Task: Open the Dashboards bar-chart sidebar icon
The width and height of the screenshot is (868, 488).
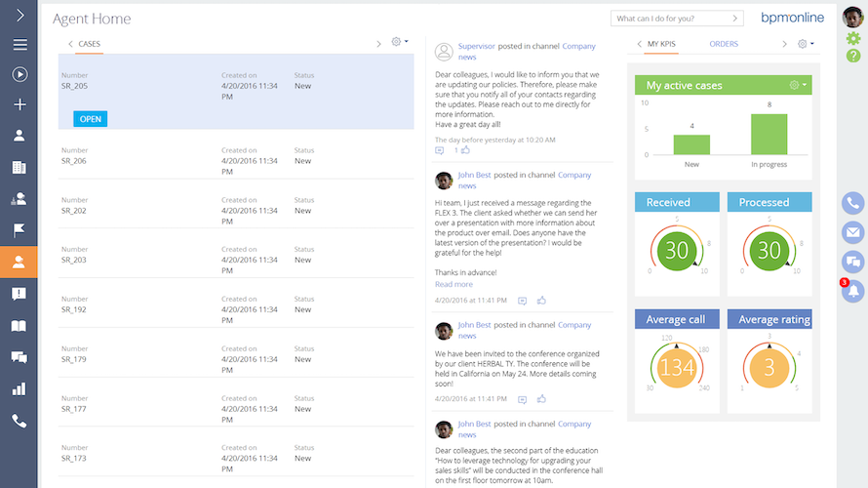Action: [x=20, y=389]
